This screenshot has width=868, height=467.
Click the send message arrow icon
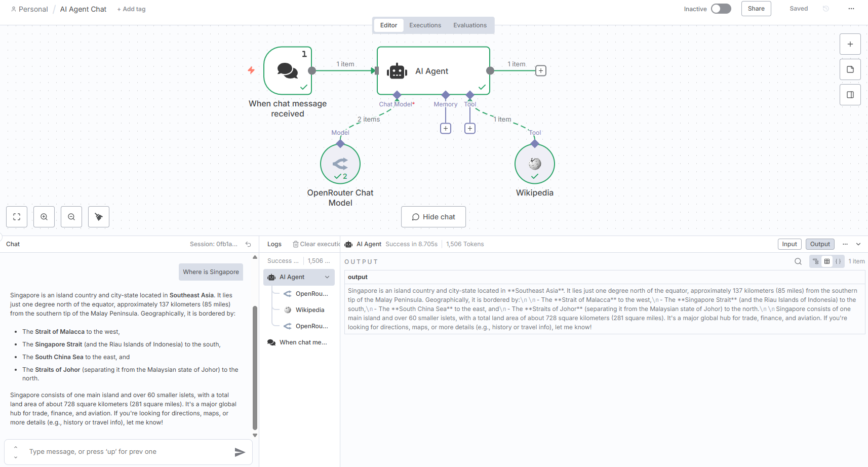point(240,452)
